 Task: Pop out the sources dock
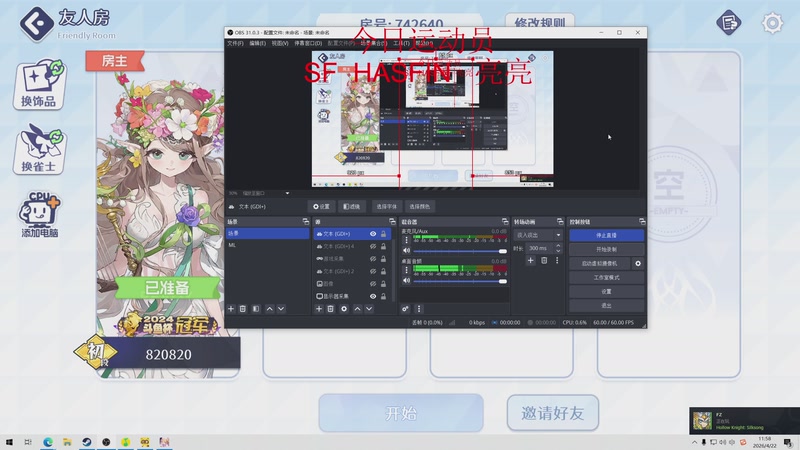click(392, 221)
